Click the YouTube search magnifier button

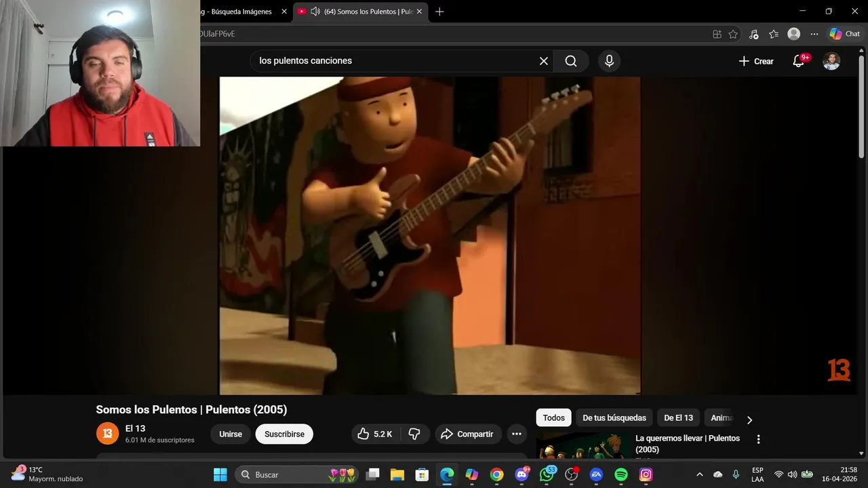coord(571,61)
